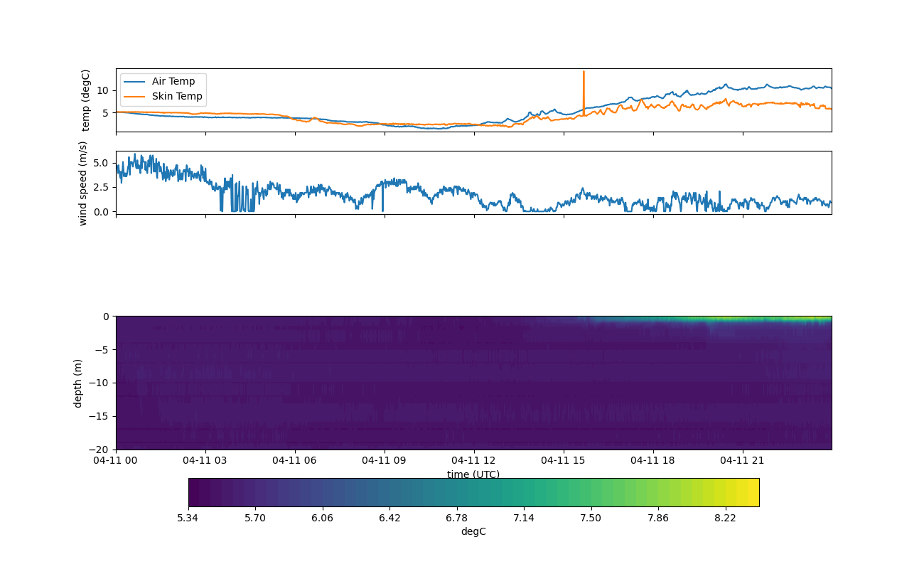Image resolution: width=924 pixels, height=569 pixels.
Task: Click the 'time (UTC)' x-axis label
Action: coord(473,474)
